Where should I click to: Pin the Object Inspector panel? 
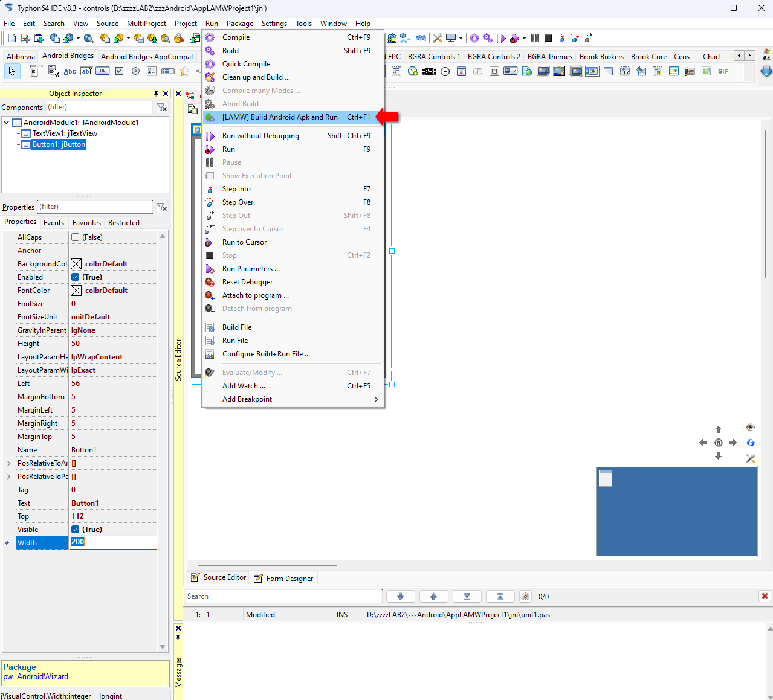(156, 94)
